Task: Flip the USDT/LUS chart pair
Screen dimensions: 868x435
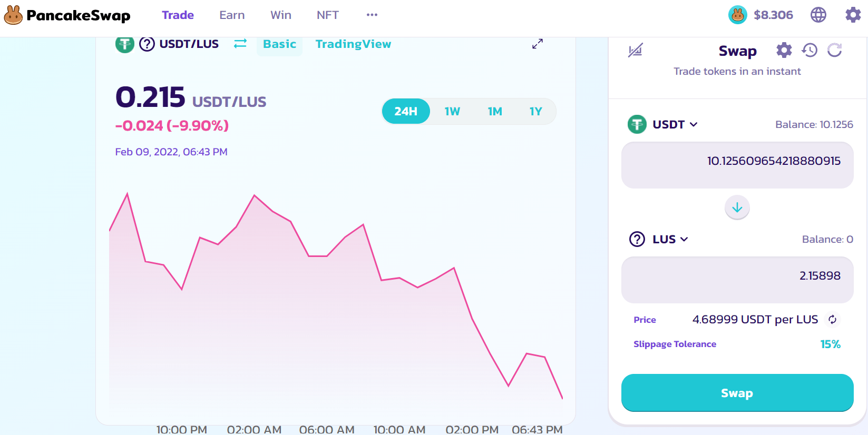Action: click(x=240, y=44)
